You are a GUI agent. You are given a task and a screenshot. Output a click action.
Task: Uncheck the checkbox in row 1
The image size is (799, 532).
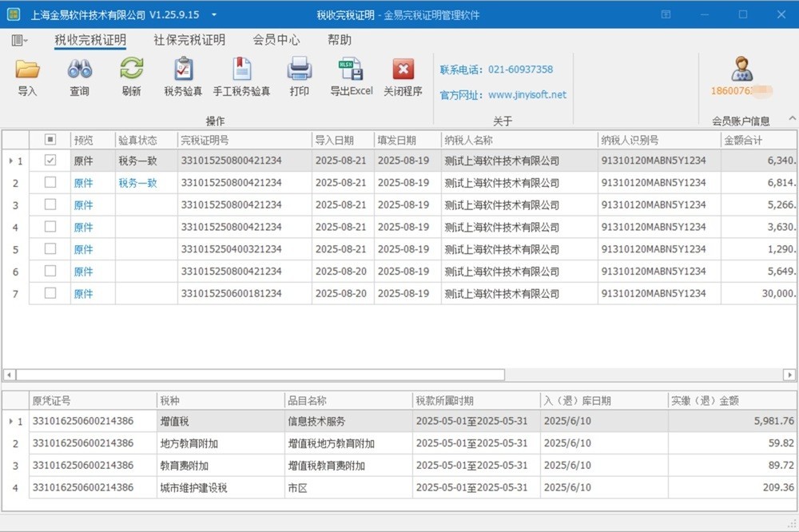point(50,161)
